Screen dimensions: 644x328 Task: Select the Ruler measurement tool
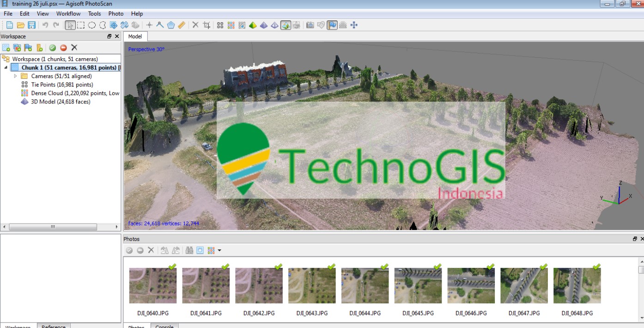click(x=182, y=25)
